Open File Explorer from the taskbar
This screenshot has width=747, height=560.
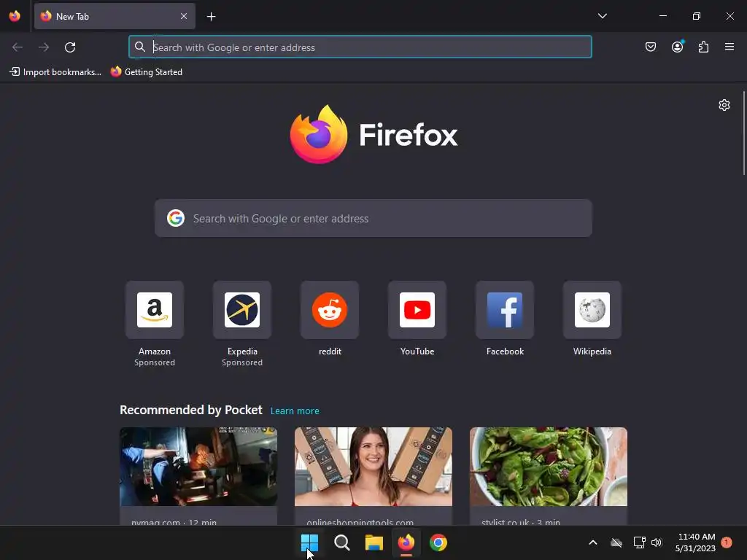click(x=374, y=542)
